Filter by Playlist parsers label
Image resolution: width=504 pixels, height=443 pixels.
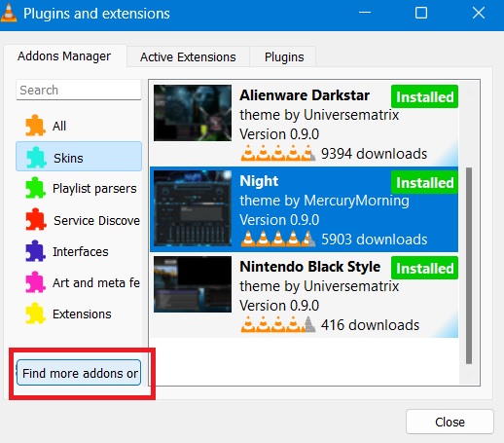(94, 189)
